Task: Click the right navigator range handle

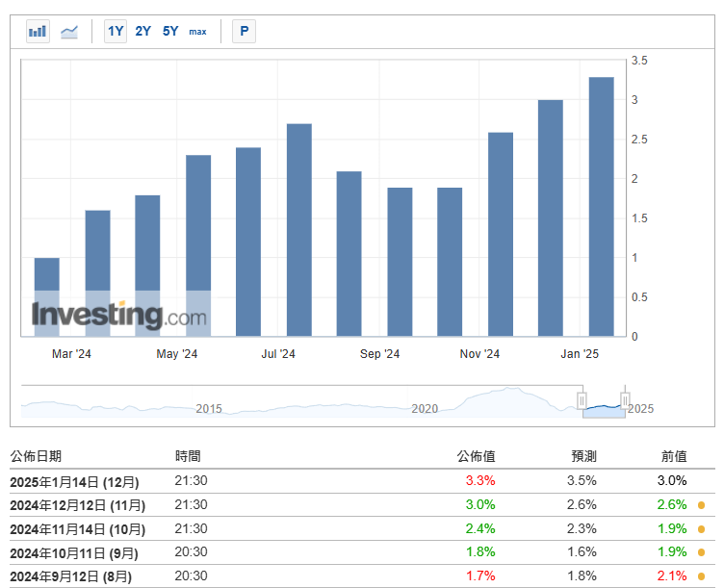Action: tap(625, 399)
